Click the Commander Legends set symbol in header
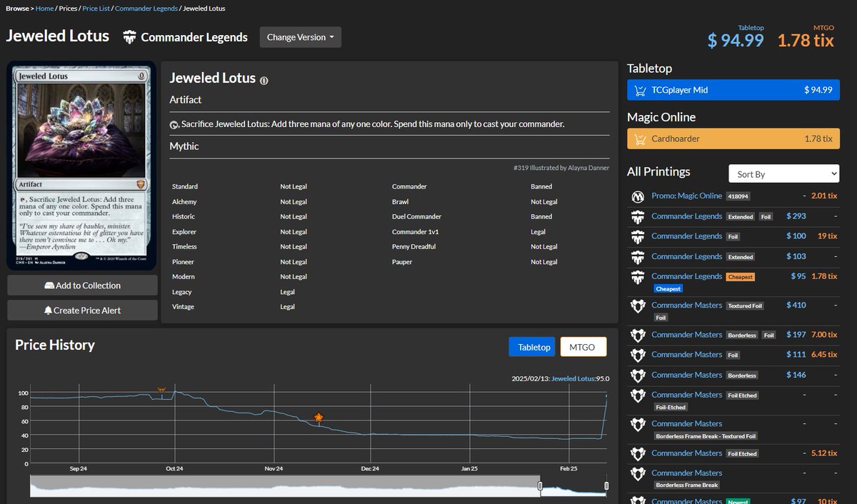This screenshot has width=857, height=504. (x=129, y=37)
